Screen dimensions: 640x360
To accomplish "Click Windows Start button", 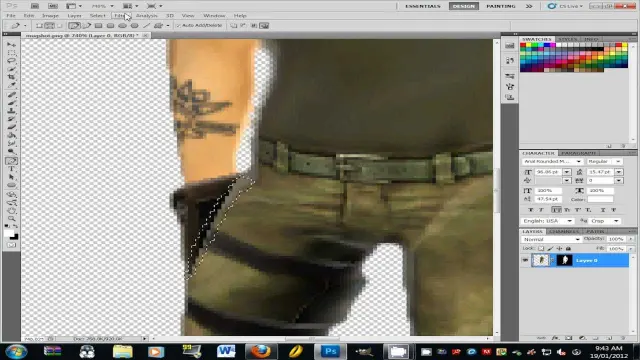I will pyautogui.click(x=16, y=351).
